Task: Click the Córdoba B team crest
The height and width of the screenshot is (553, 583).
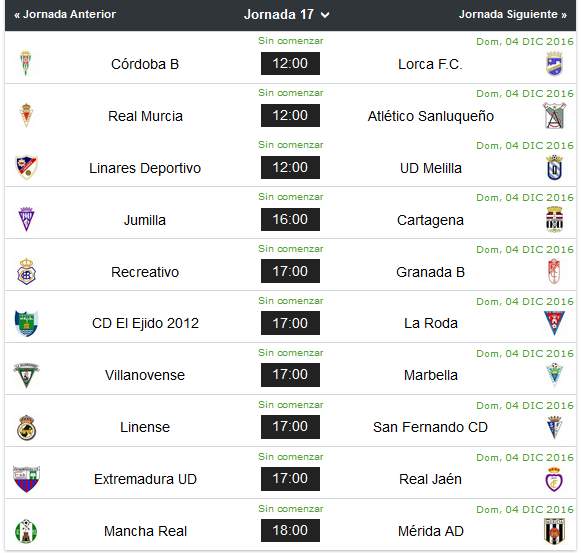Action: pos(26,63)
